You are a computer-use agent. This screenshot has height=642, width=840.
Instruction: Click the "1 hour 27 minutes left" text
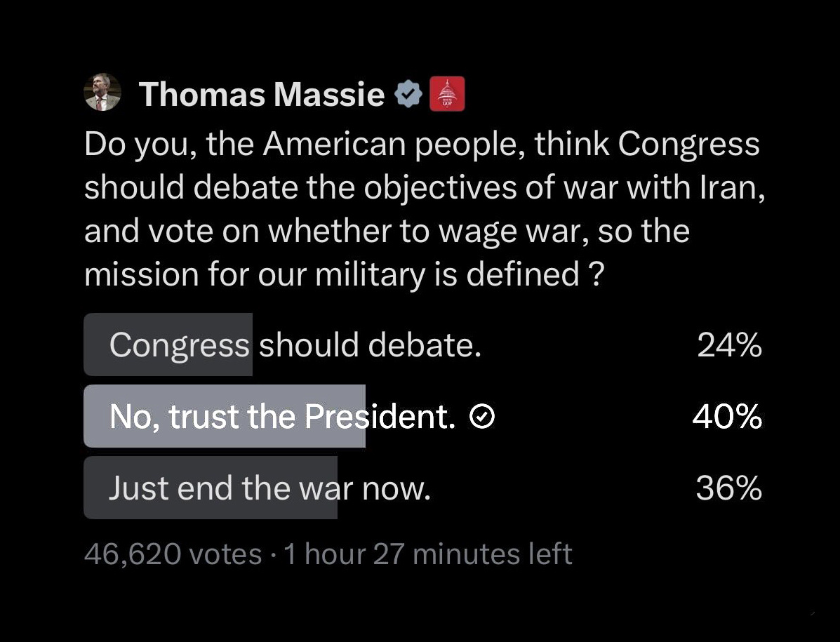coord(428,554)
